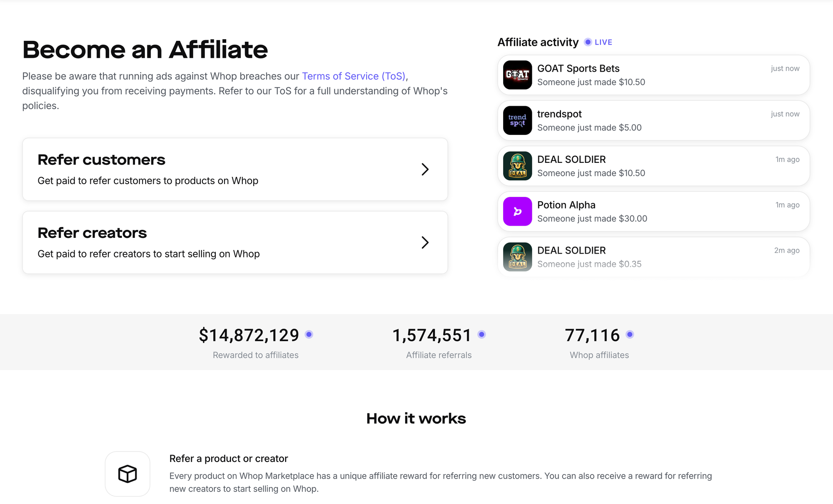833x504 pixels.
Task: Click the LIVE indicator dot
Action: (587, 42)
